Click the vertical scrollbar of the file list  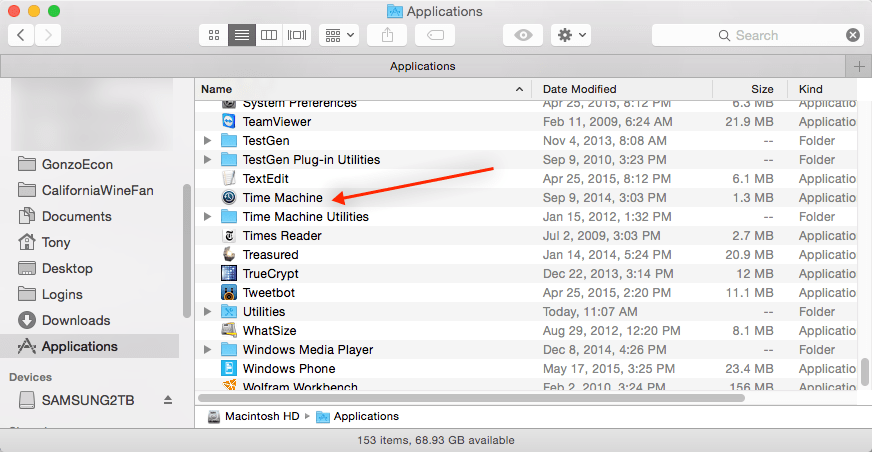click(x=865, y=372)
